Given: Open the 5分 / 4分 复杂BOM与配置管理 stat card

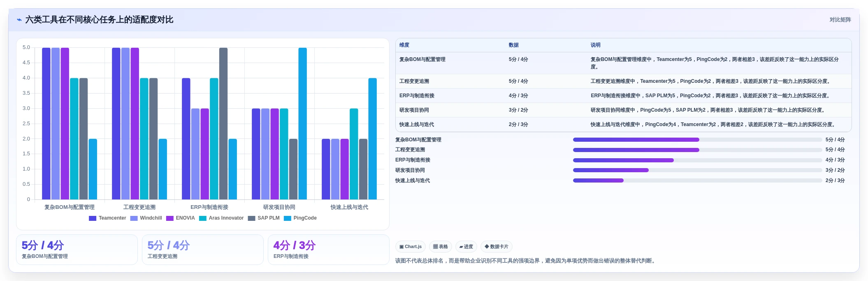Looking at the screenshot, I should (x=77, y=250).
